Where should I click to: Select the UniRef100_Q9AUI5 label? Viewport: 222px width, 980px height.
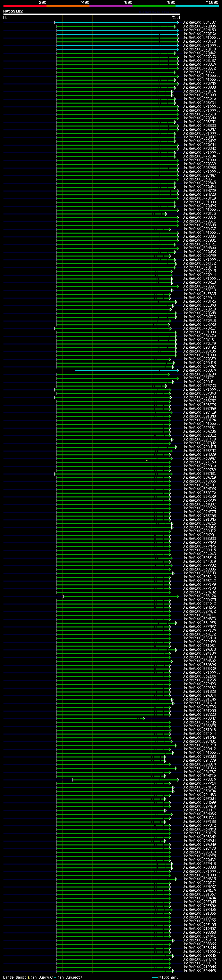click(x=199, y=447)
